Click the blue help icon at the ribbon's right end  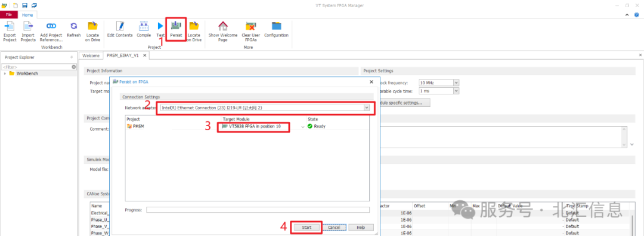tap(637, 14)
